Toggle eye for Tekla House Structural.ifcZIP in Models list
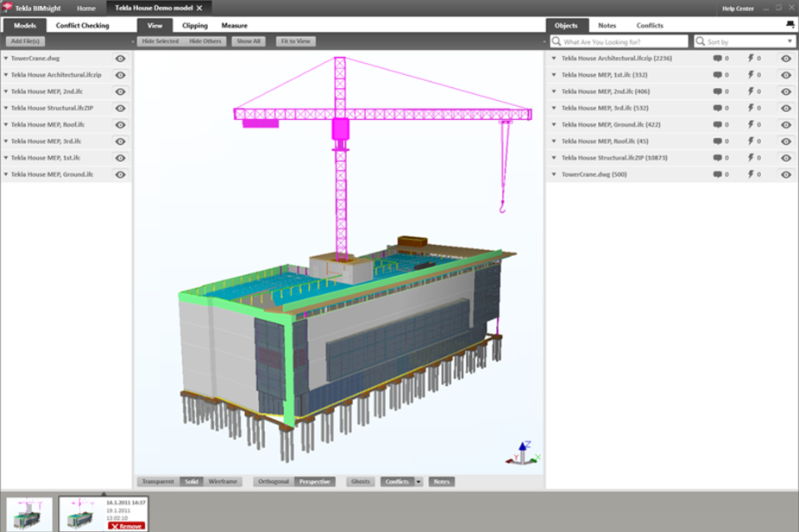 (x=120, y=108)
